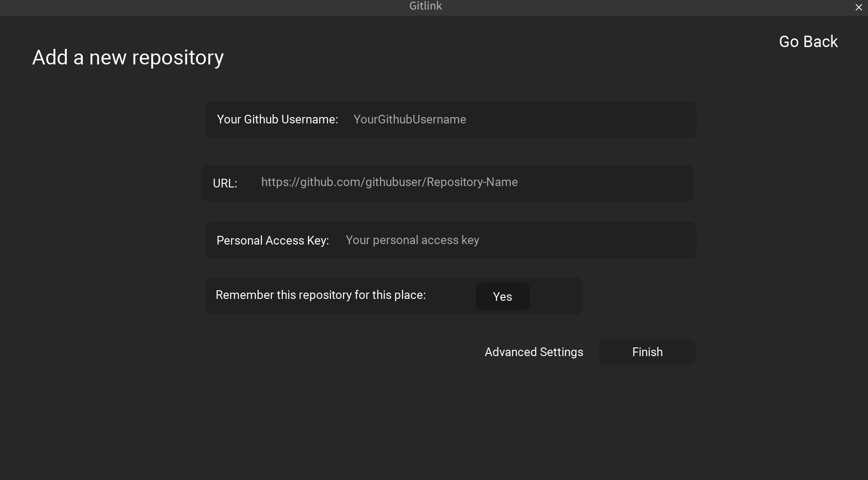Toggle the Yes switch for remembering repository

[x=502, y=296]
